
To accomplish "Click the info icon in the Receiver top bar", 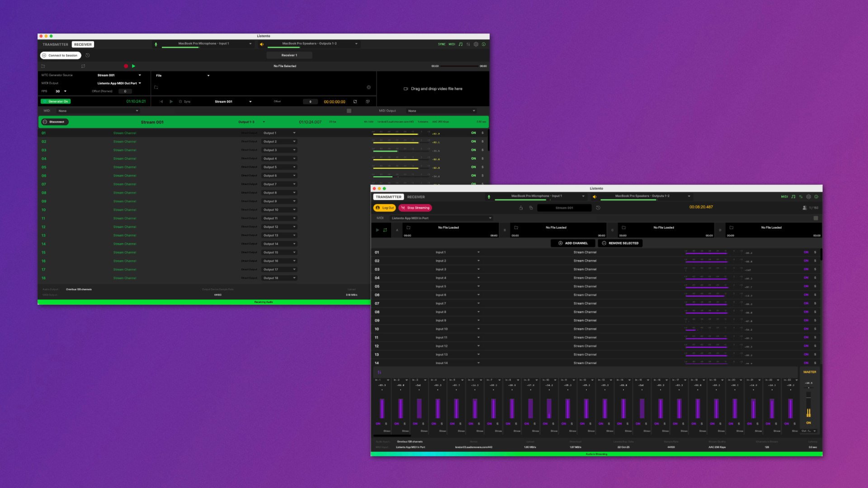I will [x=484, y=44].
